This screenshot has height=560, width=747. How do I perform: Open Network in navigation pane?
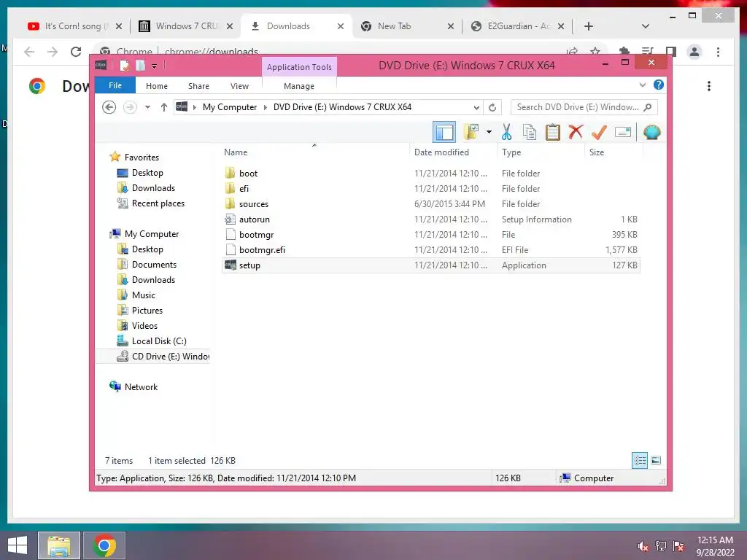pos(141,387)
